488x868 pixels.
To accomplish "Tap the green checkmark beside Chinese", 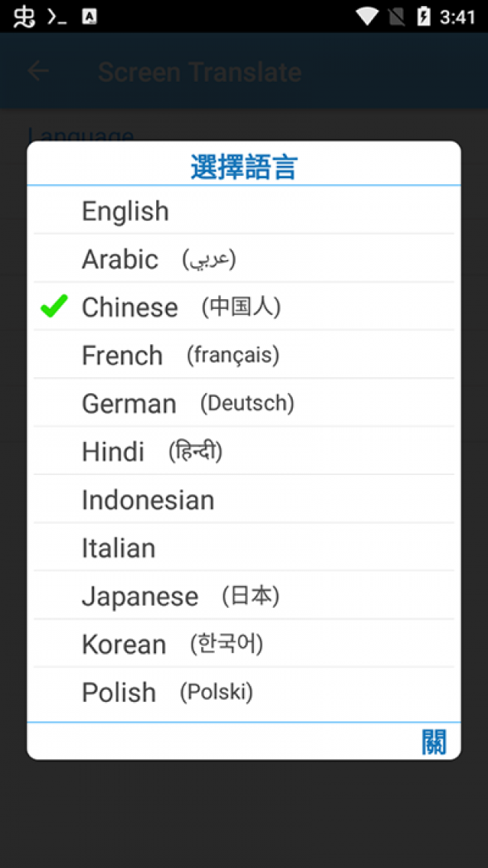I will tap(54, 306).
